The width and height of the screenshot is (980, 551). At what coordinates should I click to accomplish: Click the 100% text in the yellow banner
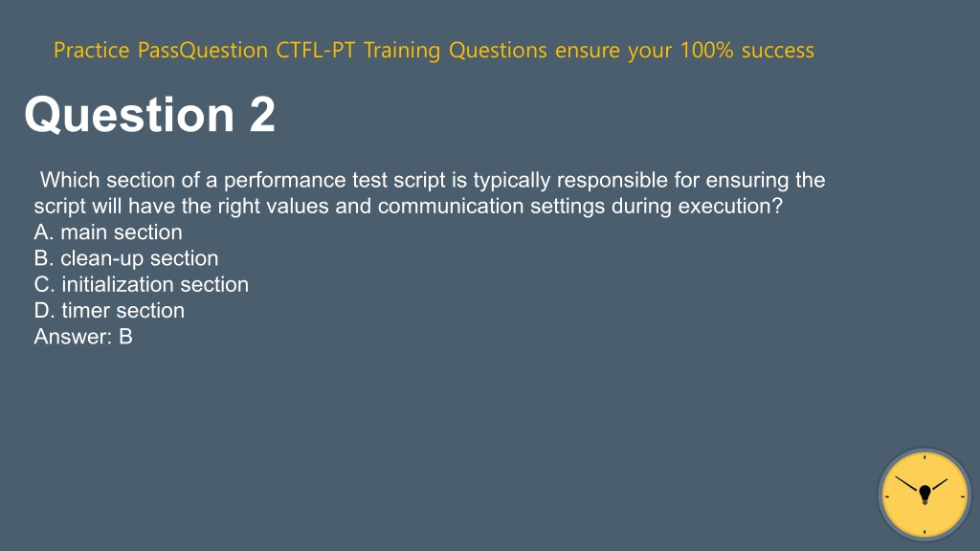pos(706,50)
